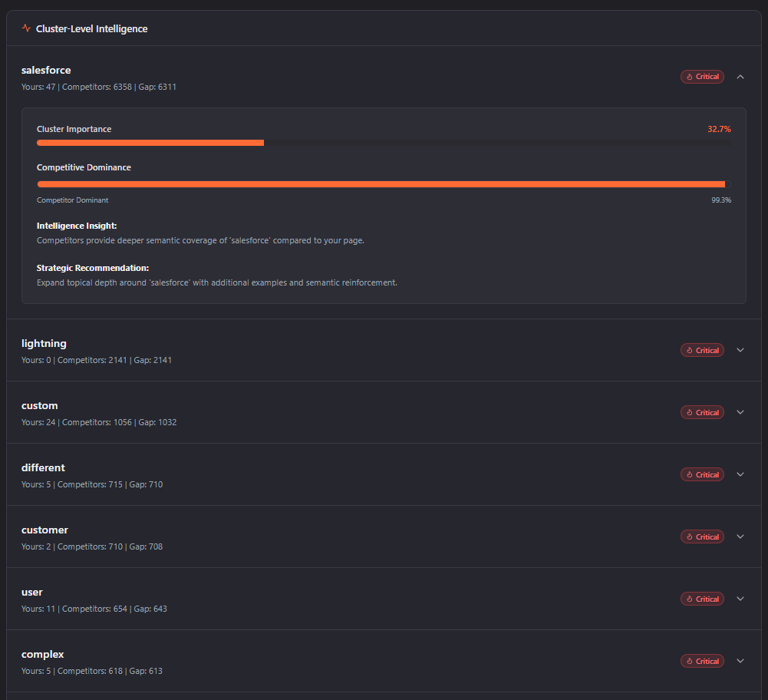Screen dimensions: 768x700
Task: Click the Strategic Recommendation text
Action: [216, 282]
